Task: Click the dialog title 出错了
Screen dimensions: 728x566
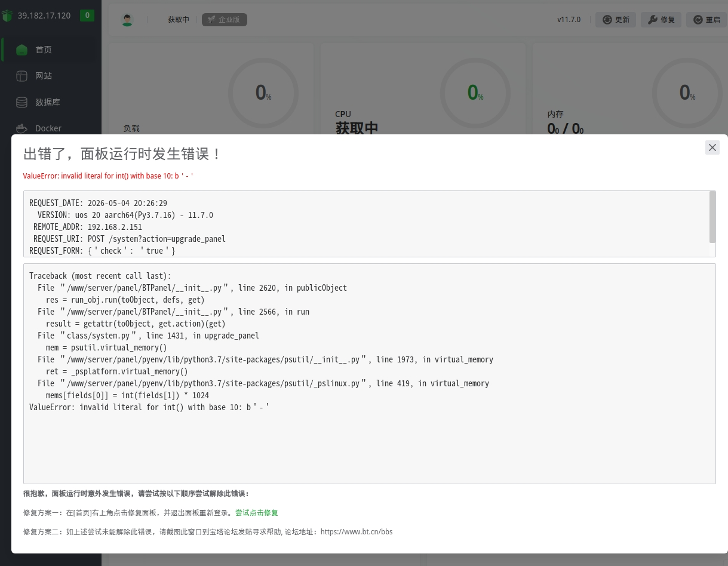Action: pos(122,154)
